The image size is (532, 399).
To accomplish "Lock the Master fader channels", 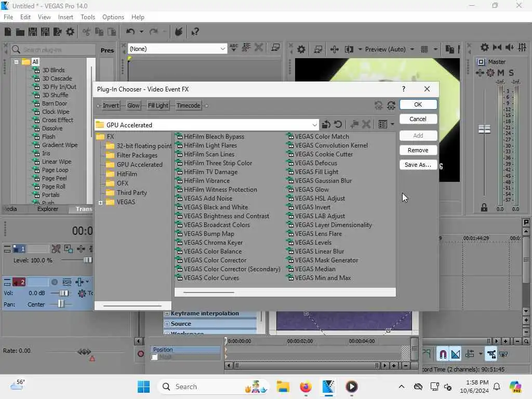I will click(484, 208).
